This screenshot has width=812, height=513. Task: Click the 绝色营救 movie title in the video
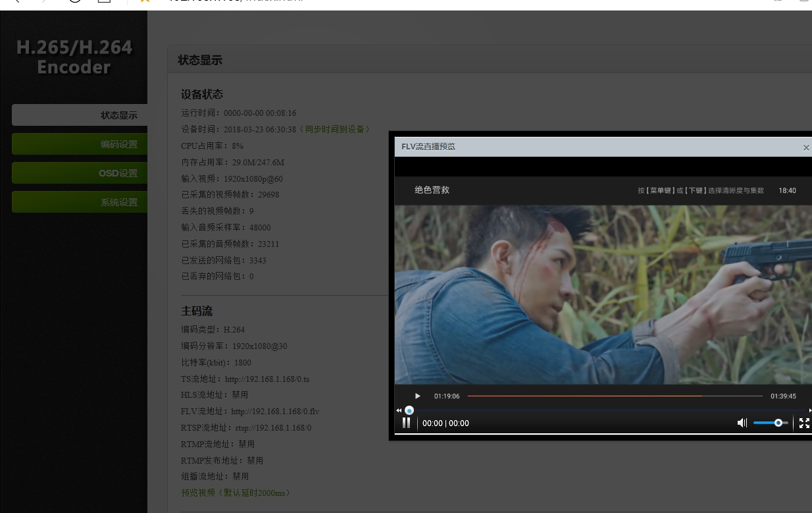pos(432,190)
